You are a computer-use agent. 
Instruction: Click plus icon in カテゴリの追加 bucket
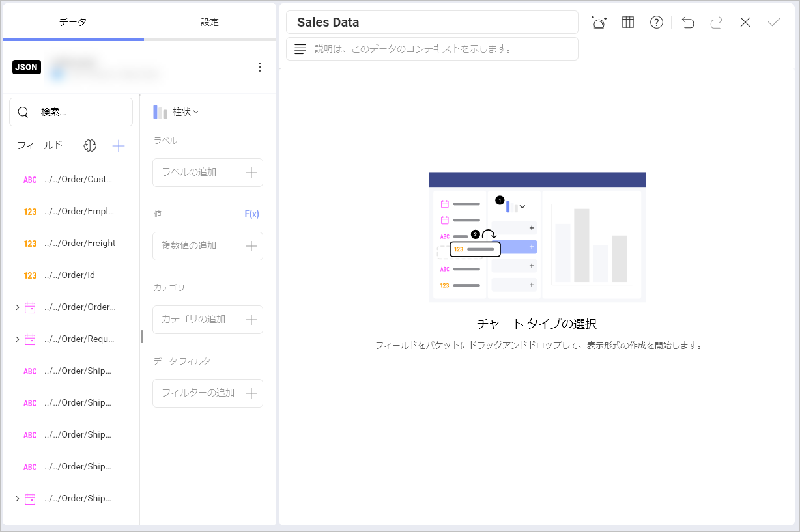pos(251,320)
